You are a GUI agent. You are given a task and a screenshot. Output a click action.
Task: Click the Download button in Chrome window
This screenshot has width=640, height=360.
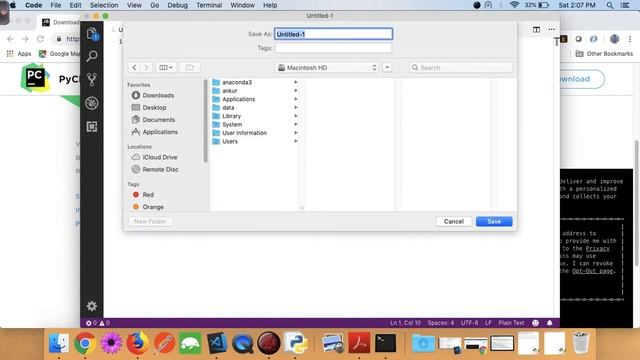[581, 79]
